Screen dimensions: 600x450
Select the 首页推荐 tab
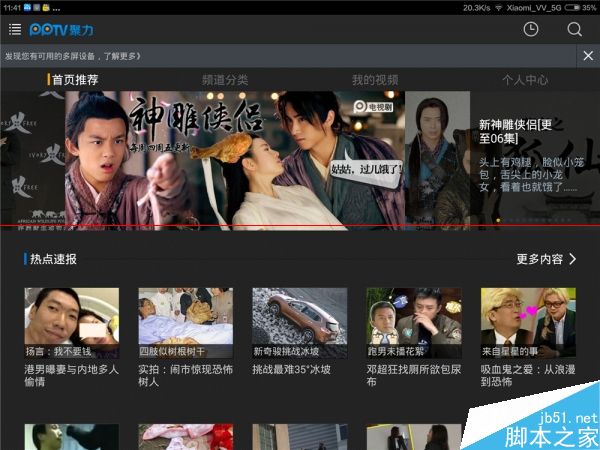[75, 80]
